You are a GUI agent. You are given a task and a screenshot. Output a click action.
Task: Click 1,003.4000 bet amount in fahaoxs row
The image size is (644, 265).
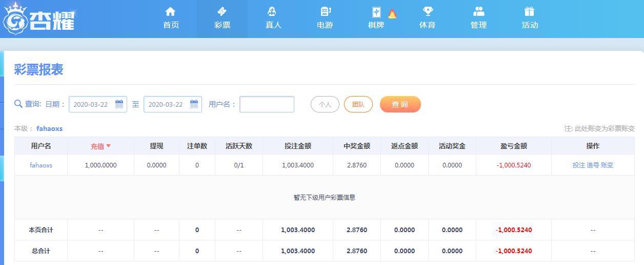coord(298,165)
